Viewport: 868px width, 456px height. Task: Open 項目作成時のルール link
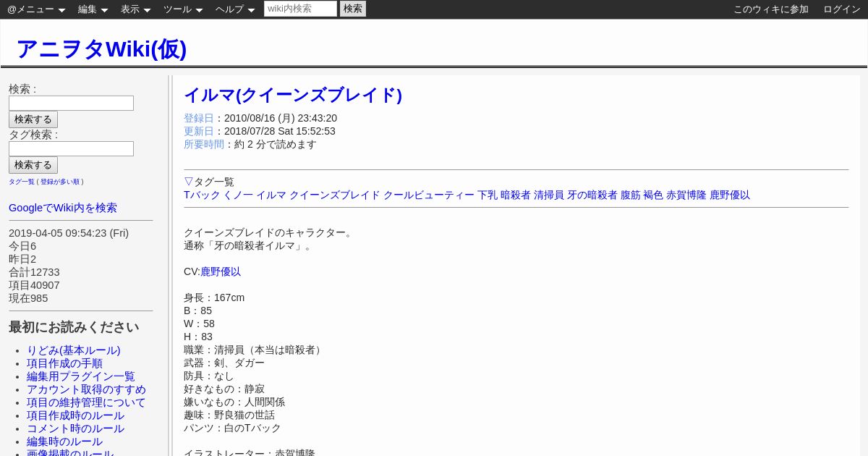click(x=75, y=415)
